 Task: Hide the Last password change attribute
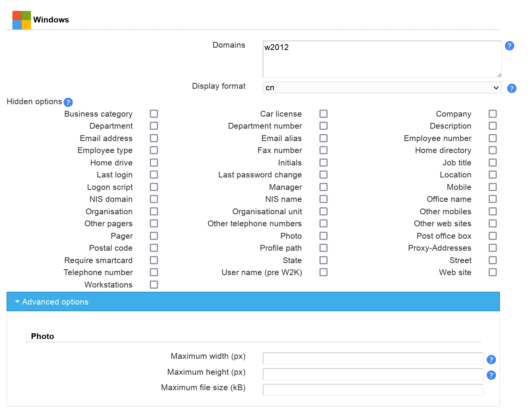(x=323, y=175)
